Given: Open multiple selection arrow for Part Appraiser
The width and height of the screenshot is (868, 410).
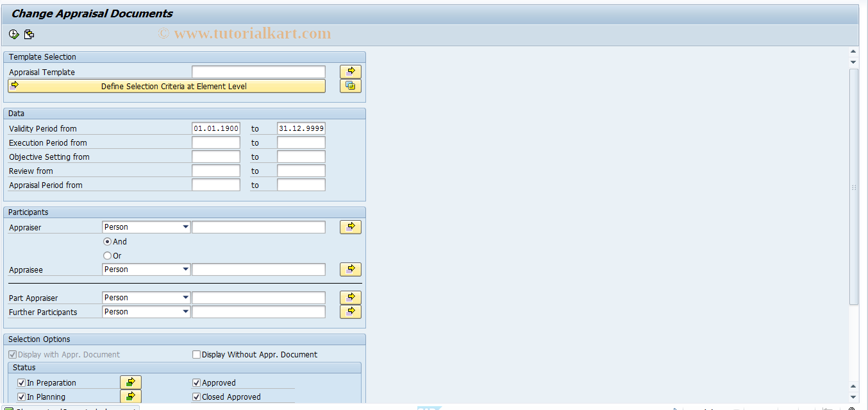Looking at the screenshot, I should (x=351, y=298).
